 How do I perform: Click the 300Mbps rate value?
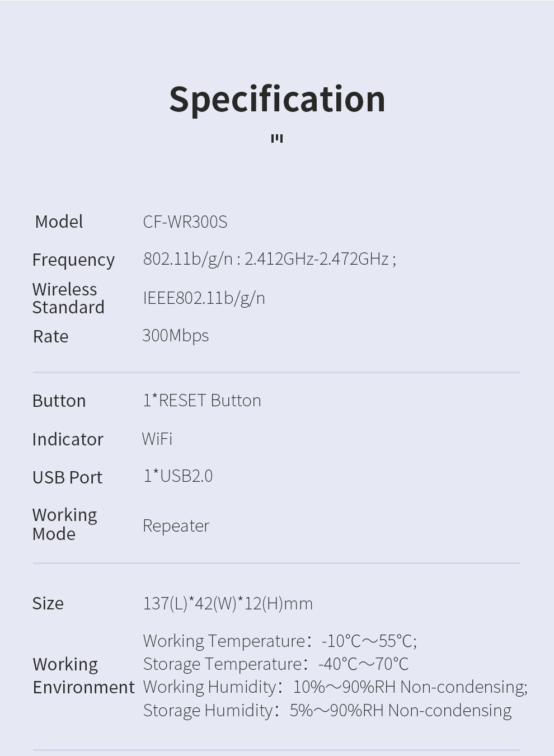pyautogui.click(x=175, y=335)
